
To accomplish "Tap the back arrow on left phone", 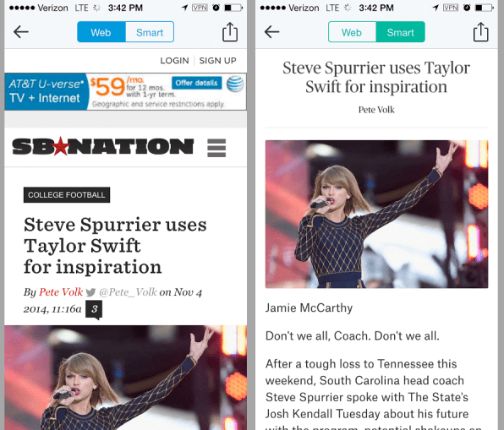I will pyautogui.click(x=21, y=32).
